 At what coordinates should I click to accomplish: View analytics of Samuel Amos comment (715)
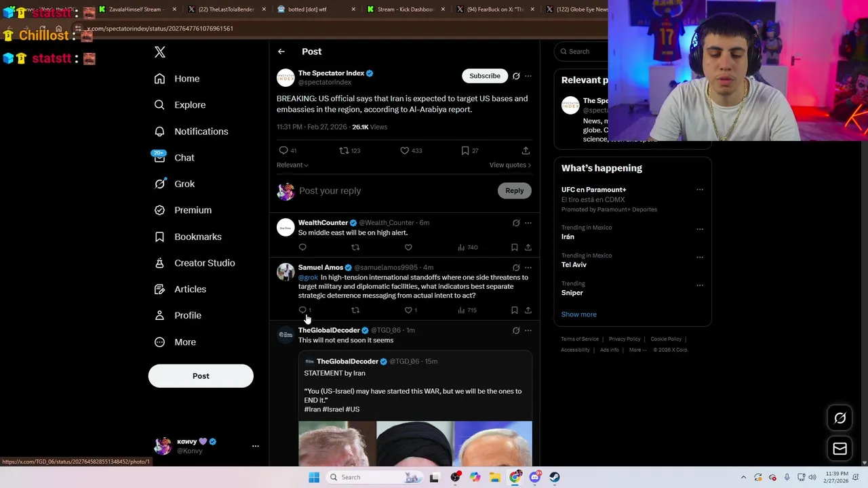(x=468, y=310)
